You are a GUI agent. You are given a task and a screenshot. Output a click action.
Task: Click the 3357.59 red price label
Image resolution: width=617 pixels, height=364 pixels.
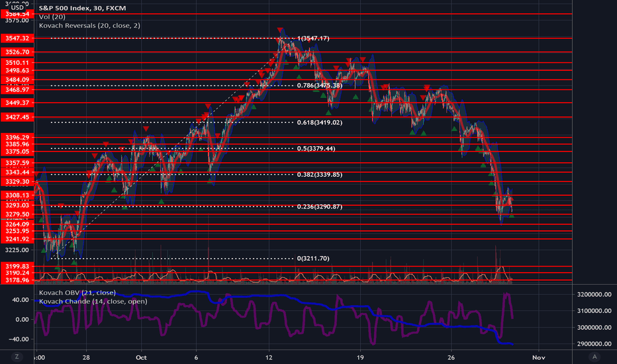(17, 163)
